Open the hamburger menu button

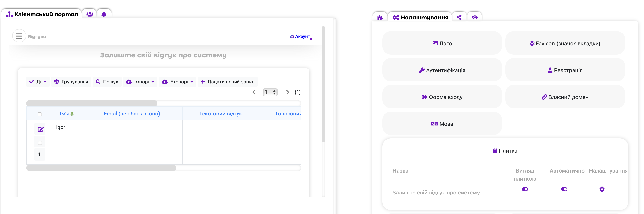pos(19,36)
